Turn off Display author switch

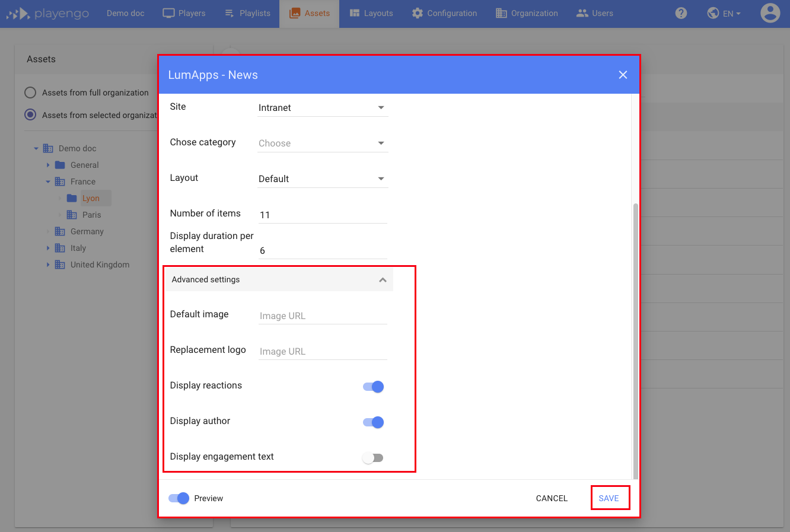374,422
